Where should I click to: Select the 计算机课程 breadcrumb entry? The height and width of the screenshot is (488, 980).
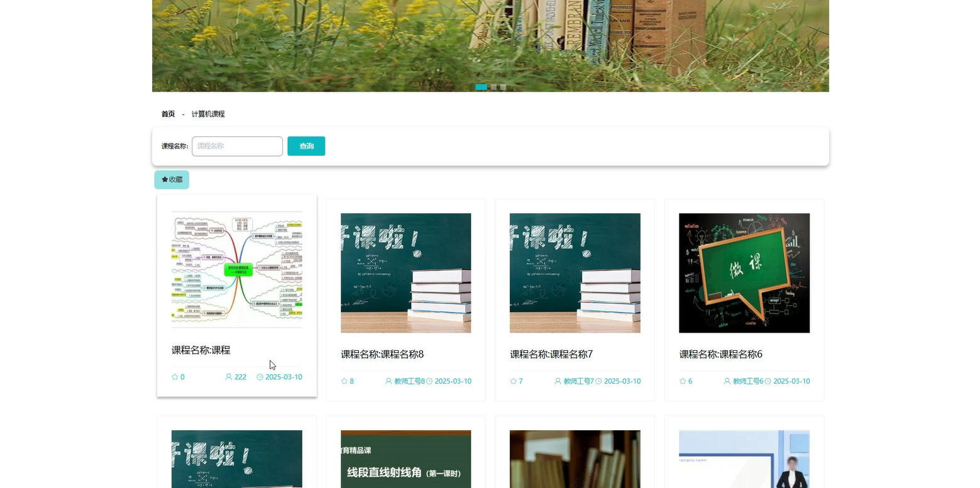(x=208, y=114)
